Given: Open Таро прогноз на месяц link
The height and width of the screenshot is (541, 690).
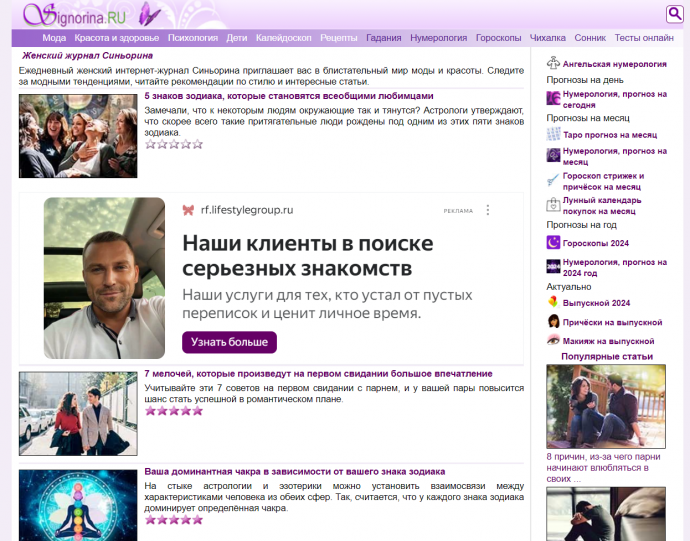Looking at the screenshot, I should (x=610, y=135).
